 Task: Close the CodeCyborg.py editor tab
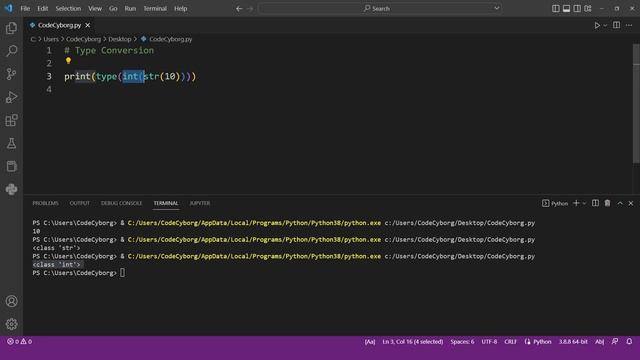tap(88, 25)
